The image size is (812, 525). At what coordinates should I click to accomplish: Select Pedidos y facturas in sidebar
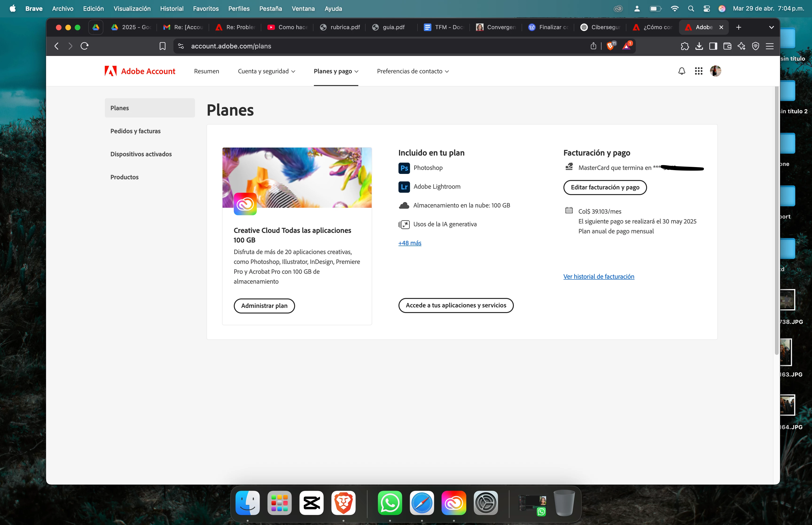tap(135, 131)
